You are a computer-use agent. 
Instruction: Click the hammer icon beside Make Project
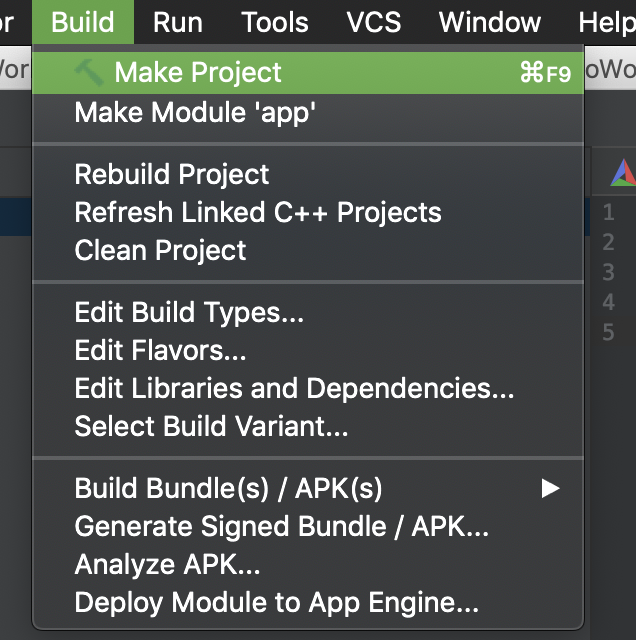pos(89,72)
